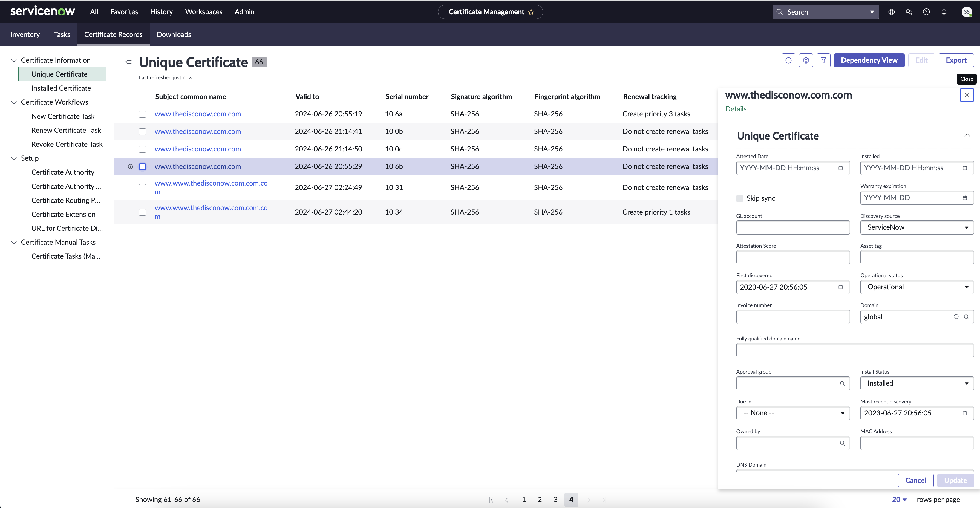Open the Workspaces menu
Screen dimensions: 980x508
coord(204,12)
